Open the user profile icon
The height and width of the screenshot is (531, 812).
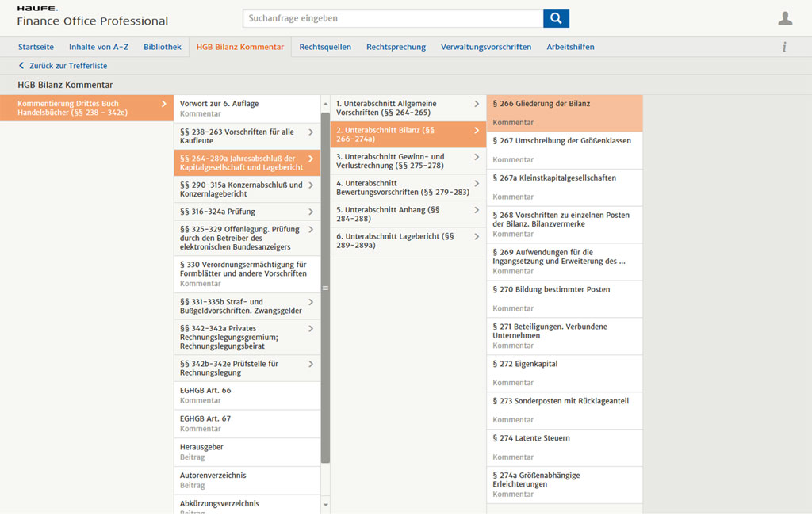click(x=785, y=19)
